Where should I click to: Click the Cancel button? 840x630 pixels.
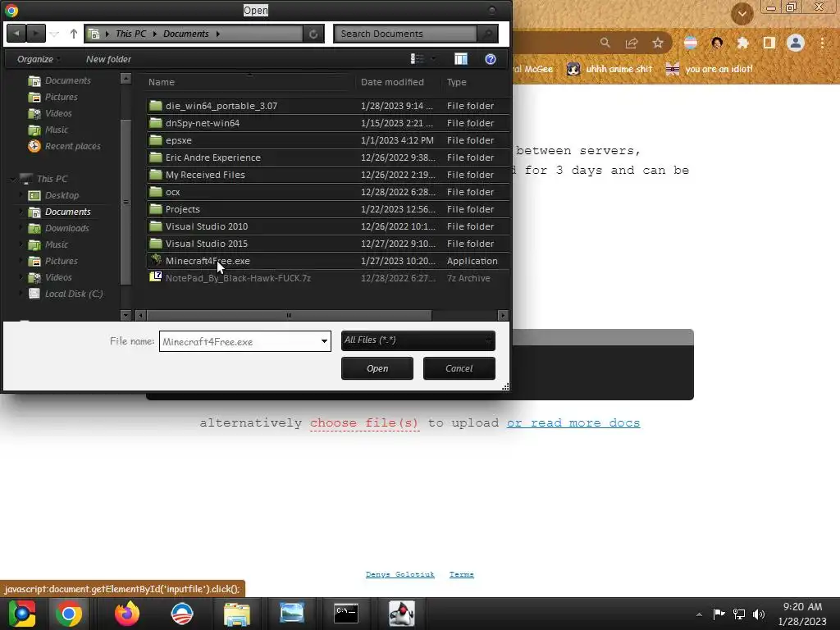coord(459,368)
